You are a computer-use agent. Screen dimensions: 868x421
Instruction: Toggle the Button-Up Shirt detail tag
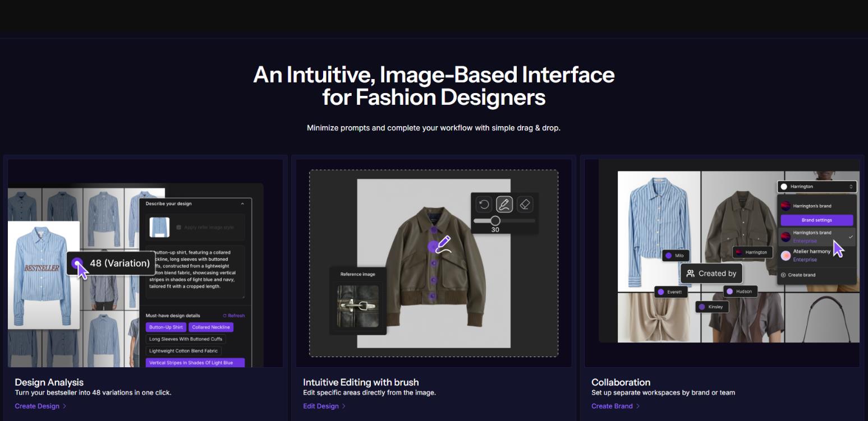coord(166,327)
